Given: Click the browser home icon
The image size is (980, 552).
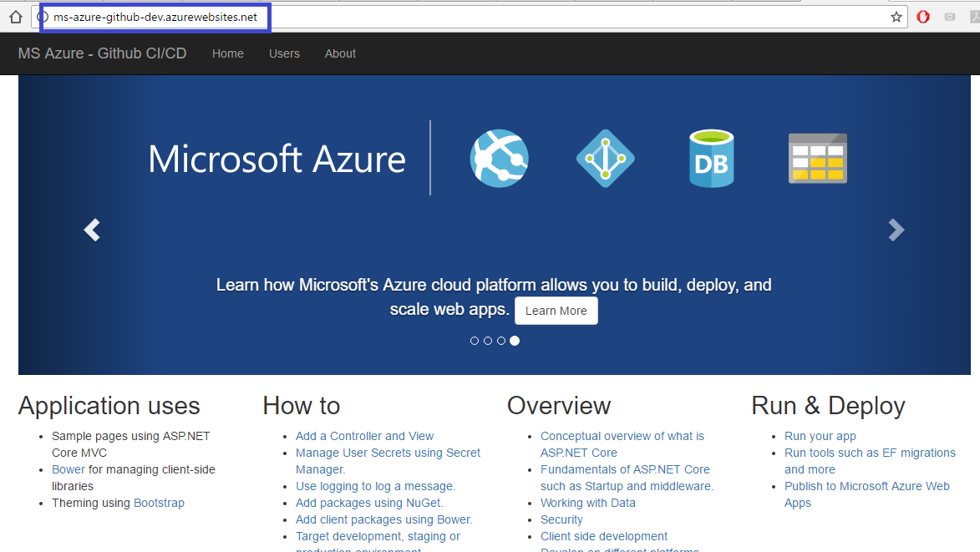Looking at the screenshot, I should (x=15, y=17).
